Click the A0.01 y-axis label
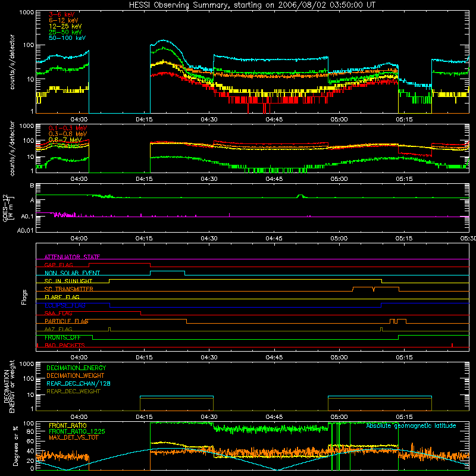 pos(25,230)
